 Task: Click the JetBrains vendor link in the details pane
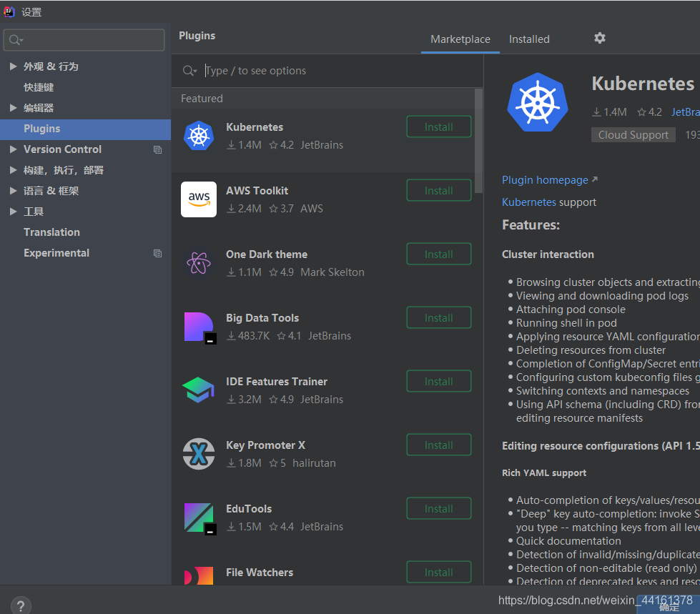[685, 112]
